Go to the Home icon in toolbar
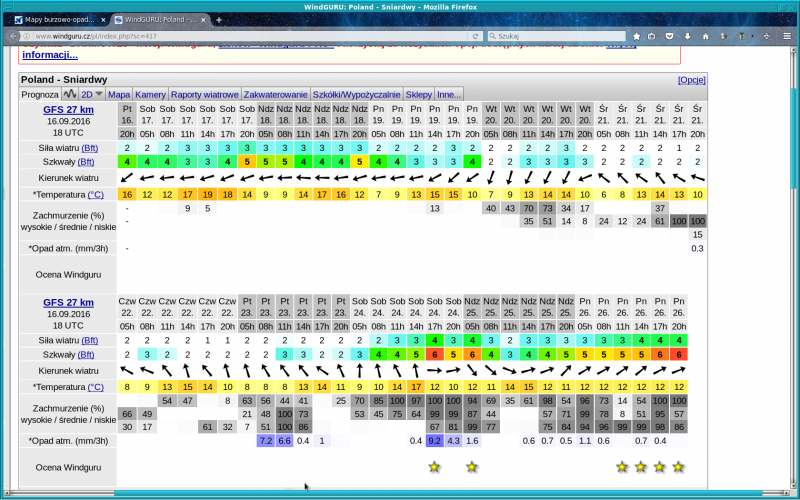The width and height of the screenshot is (800, 500). click(x=705, y=35)
